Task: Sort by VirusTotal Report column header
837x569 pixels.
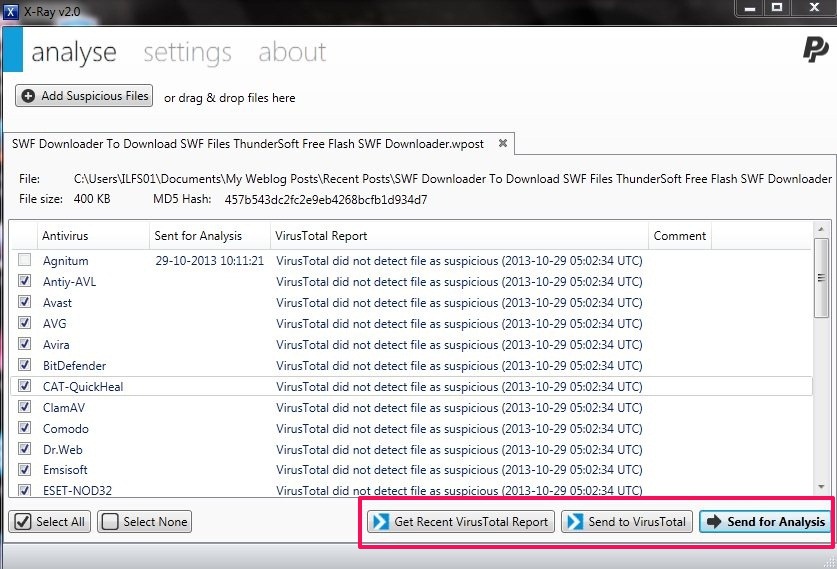Action: point(459,236)
